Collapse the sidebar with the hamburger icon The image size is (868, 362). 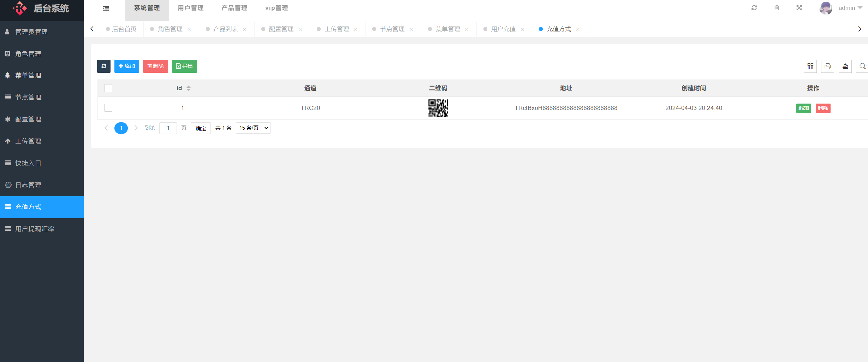106,8
